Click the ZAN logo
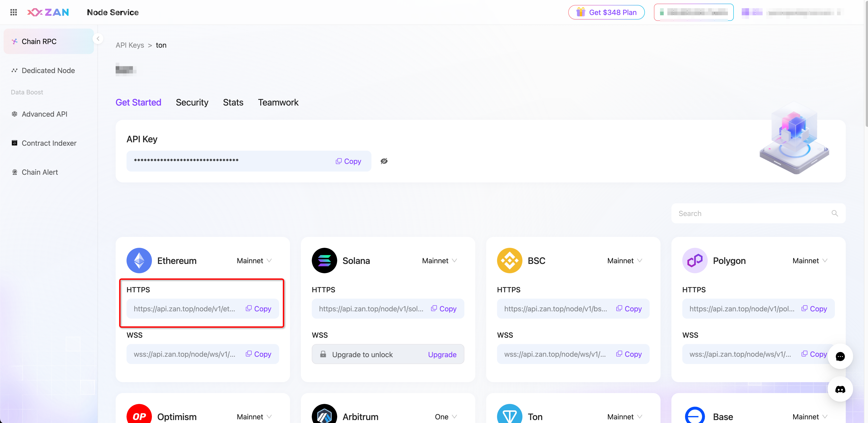 pyautogui.click(x=48, y=12)
